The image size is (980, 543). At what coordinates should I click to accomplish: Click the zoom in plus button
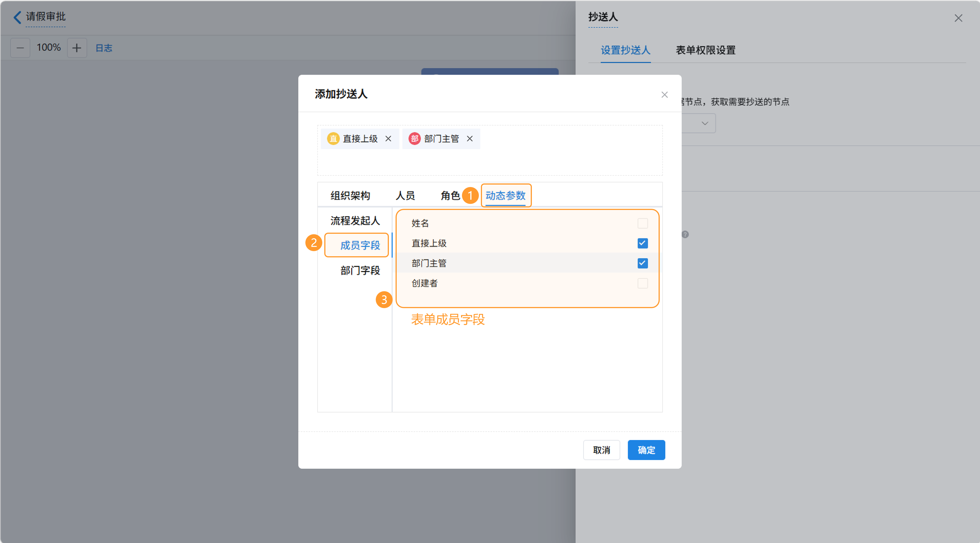point(77,48)
